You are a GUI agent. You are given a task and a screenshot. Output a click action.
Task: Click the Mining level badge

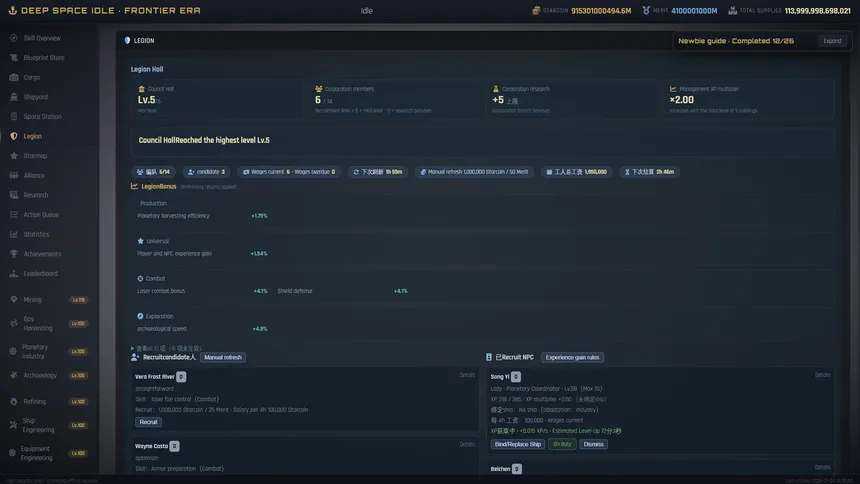coord(78,300)
